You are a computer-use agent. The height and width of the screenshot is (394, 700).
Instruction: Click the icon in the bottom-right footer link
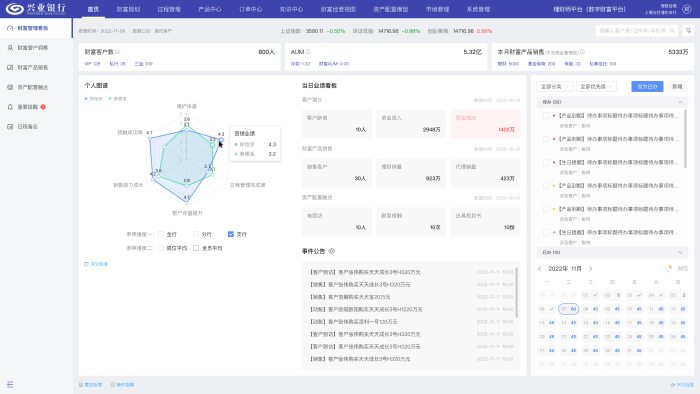[672, 385]
